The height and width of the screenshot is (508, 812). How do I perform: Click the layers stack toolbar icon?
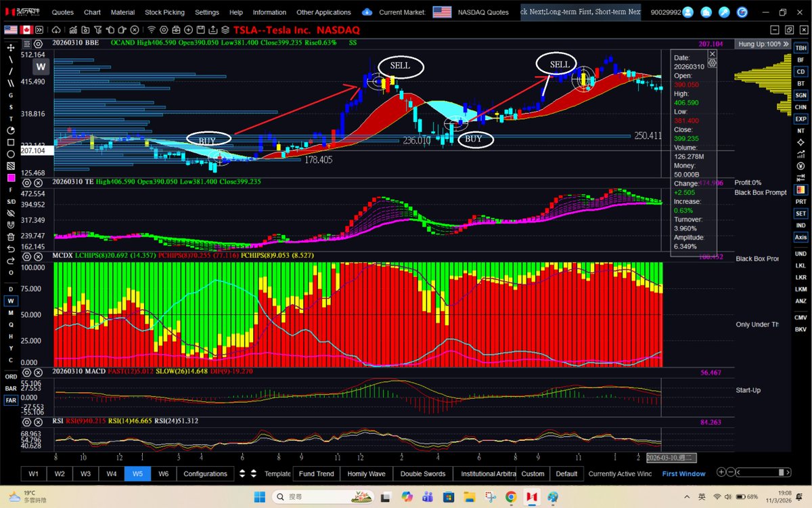coord(225,30)
